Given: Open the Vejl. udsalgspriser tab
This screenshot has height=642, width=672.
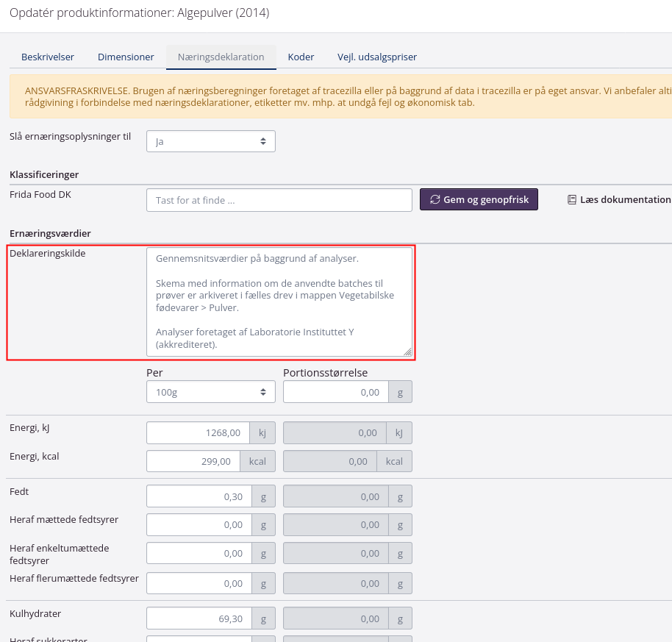Looking at the screenshot, I should click(x=377, y=57).
